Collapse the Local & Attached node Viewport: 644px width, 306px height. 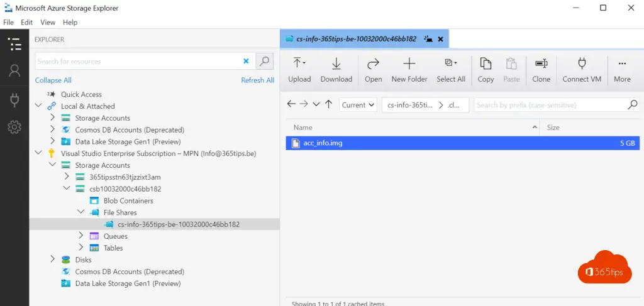pos(38,106)
